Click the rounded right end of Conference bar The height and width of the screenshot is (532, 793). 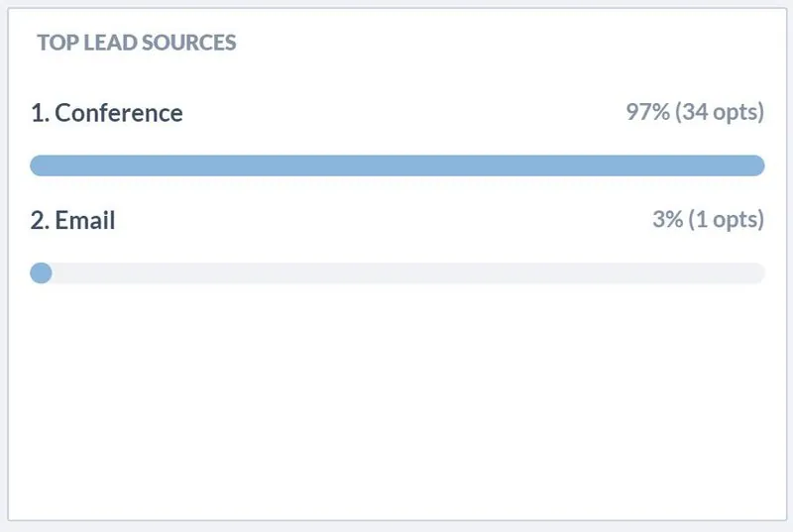[756, 165]
